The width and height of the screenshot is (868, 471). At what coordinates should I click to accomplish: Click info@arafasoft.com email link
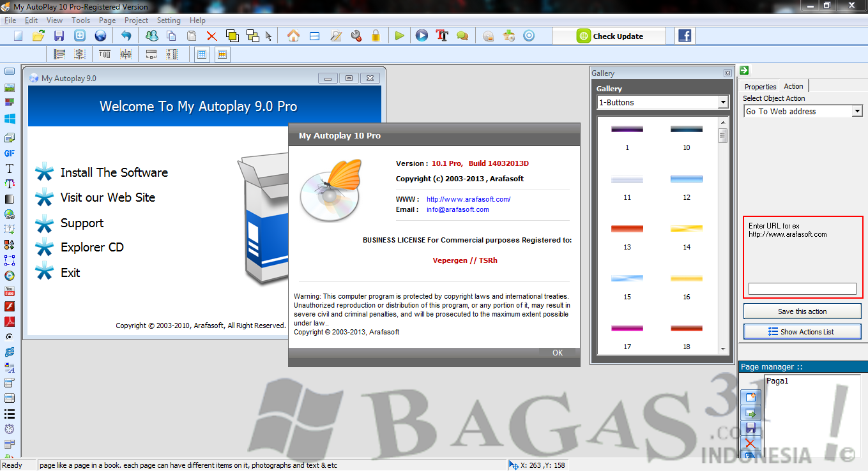click(x=457, y=209)
